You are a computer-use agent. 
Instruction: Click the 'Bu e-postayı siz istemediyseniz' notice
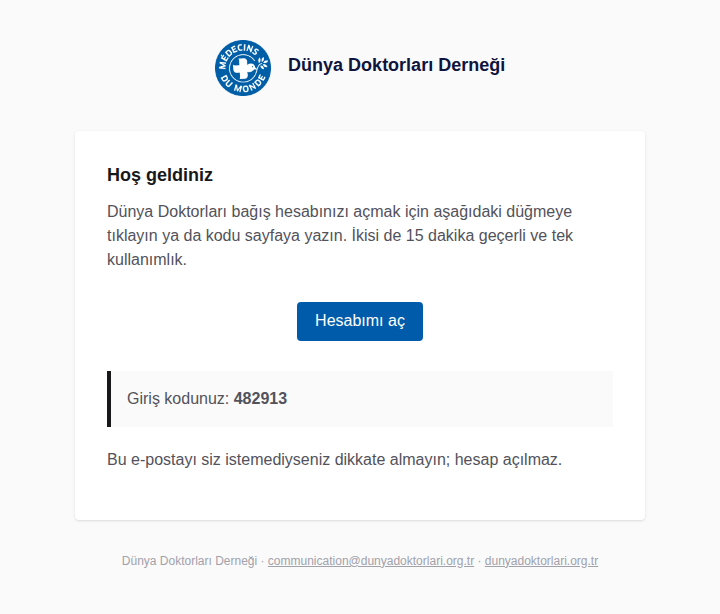[334, 459]
